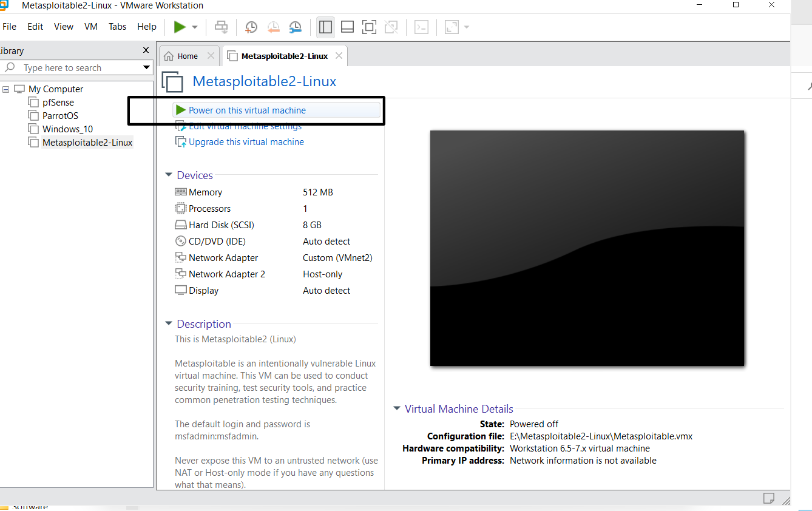Click the VM screen preview thumbnail
This screenshot has height=511, width=812.
587,248
